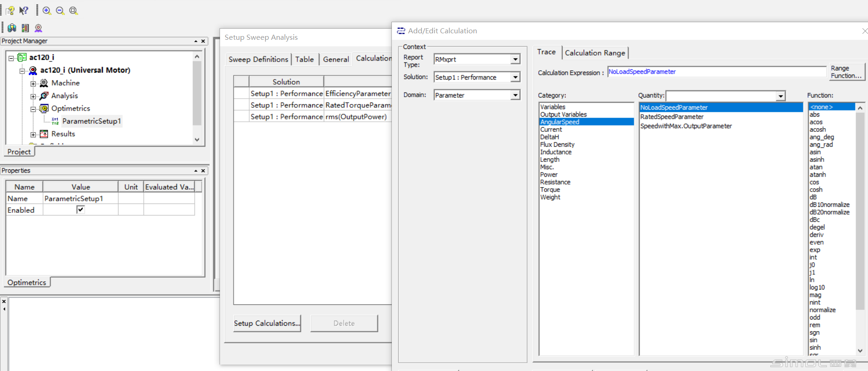Viewport: 868px width, 371px height.
Task: Select the Flux Density category
Action: (x=557, y=144)
